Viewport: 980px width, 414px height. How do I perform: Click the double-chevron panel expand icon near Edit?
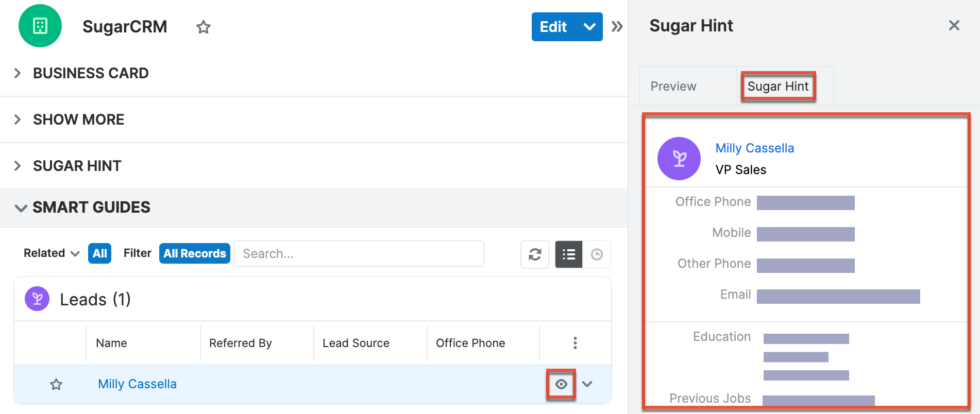click(x=617, y=26)
